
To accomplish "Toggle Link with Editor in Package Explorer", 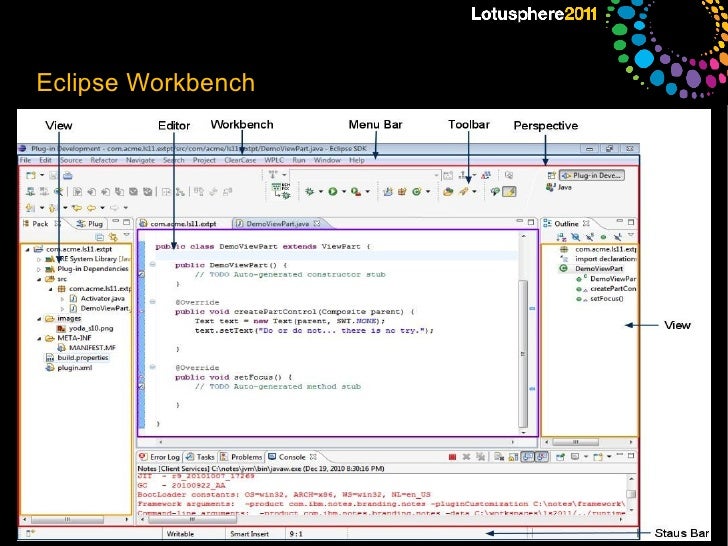I will tap(113, 237).
